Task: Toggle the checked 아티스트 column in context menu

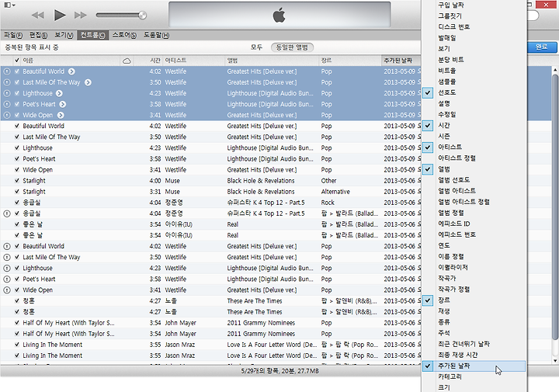Action: coord(474,147)
